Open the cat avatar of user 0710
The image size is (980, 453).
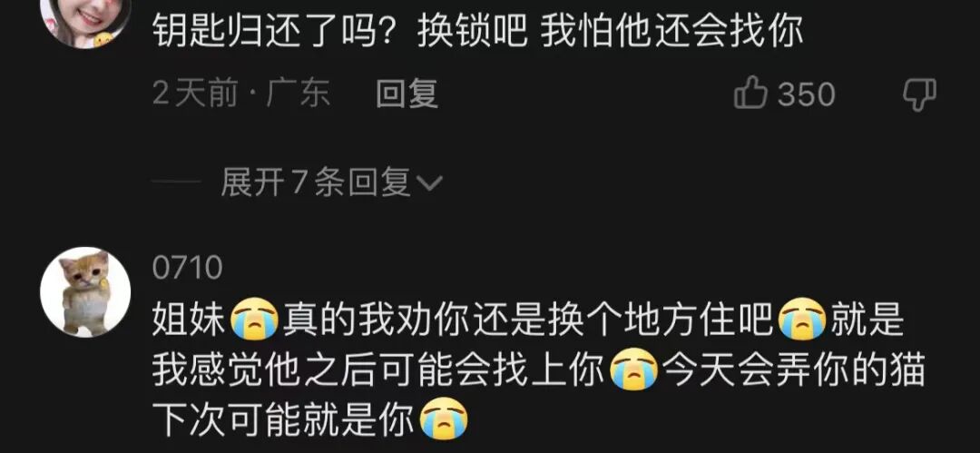(x=85, y=292)
